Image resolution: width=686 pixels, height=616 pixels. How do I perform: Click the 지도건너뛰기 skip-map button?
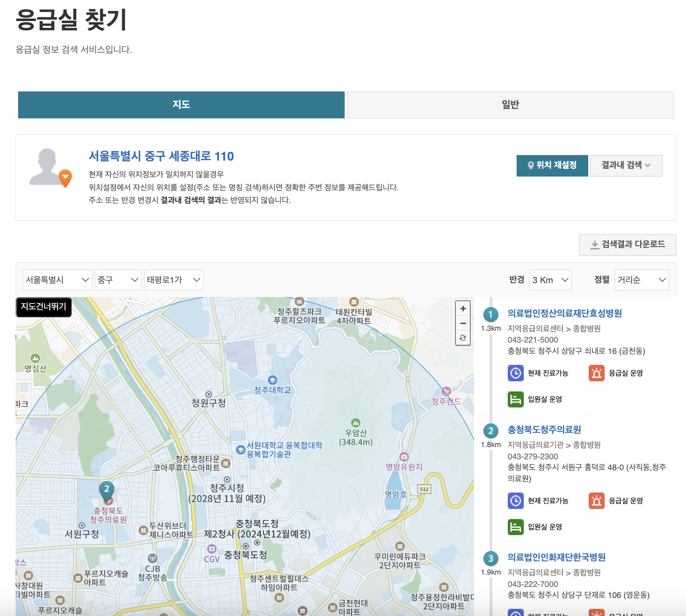[x=44, y=307]
